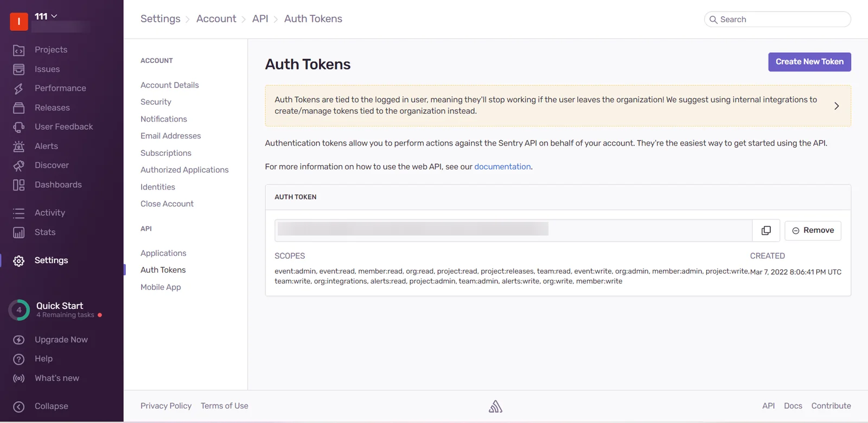Viewport: 868px width, 423px height.
Task: Open the Issues sidebar icon
Action: point(18,70)
